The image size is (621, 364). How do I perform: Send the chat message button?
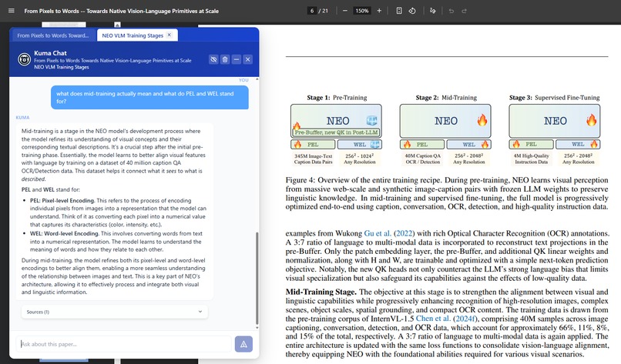[x=243, y=344]
